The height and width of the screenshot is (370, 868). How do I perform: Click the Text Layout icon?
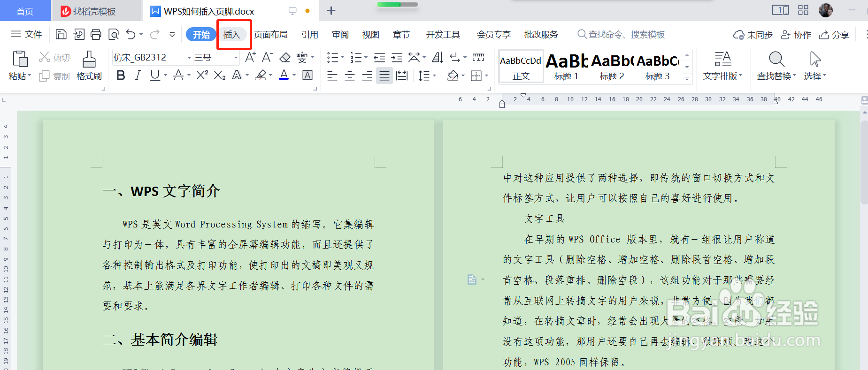(x=722, y=59)
